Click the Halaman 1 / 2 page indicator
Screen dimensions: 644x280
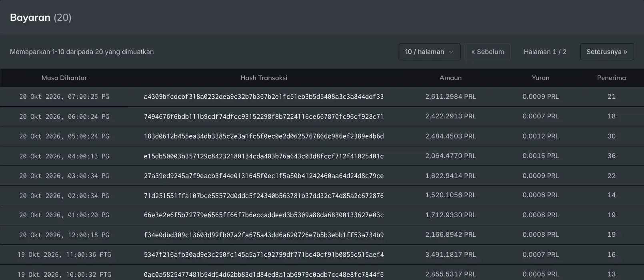coord(545,52)
